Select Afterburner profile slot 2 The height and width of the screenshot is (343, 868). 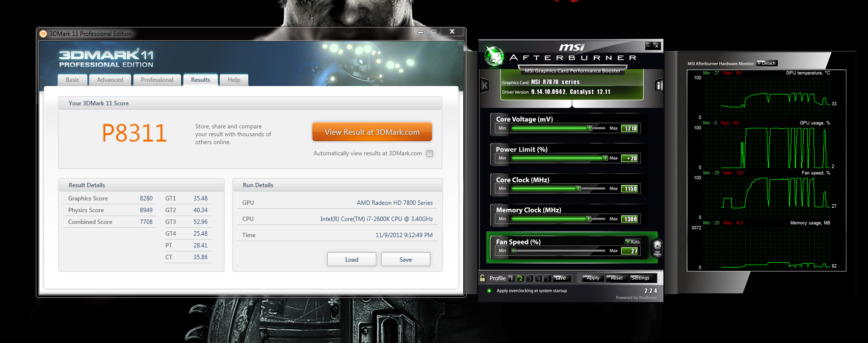(520, 278)
